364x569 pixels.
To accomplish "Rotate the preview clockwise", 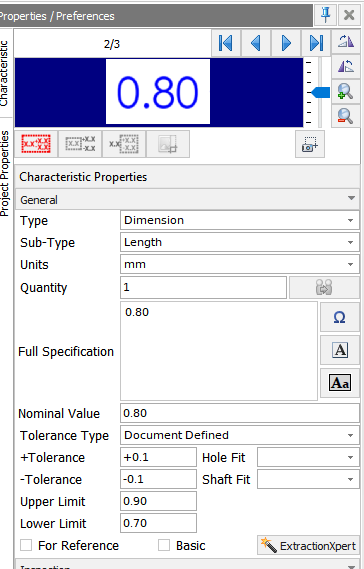I will (346, 41).
